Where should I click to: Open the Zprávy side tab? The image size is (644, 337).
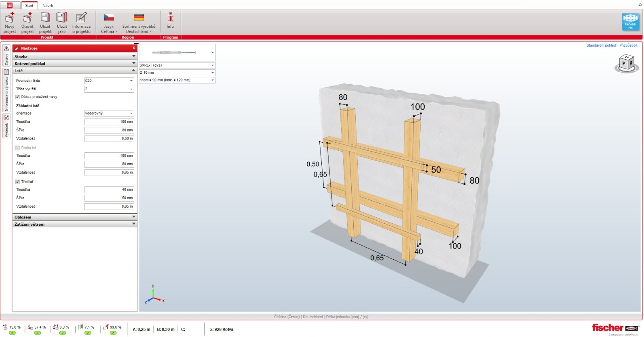click(6, 55)
